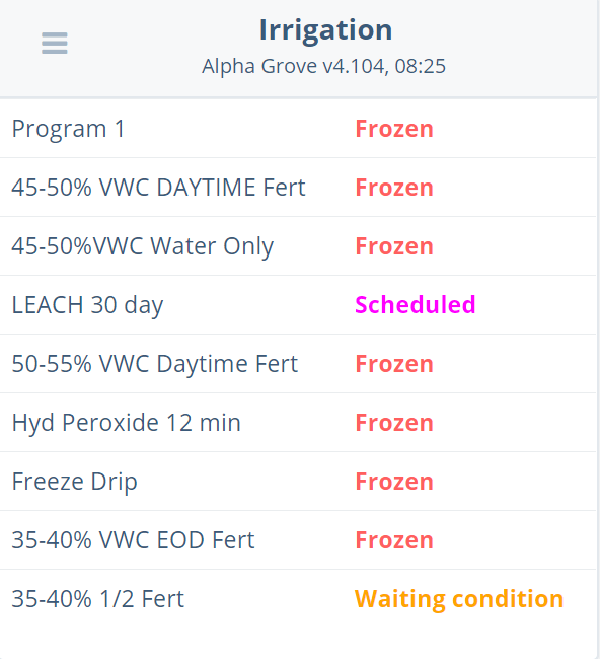
Task: Select 35-40% VWC EOD Fert program
Action: click(x=132, y=541)
